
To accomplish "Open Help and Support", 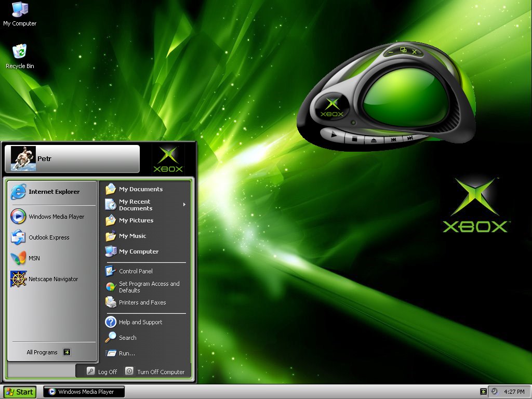I will pyautogui.click(x=145, y=322).
